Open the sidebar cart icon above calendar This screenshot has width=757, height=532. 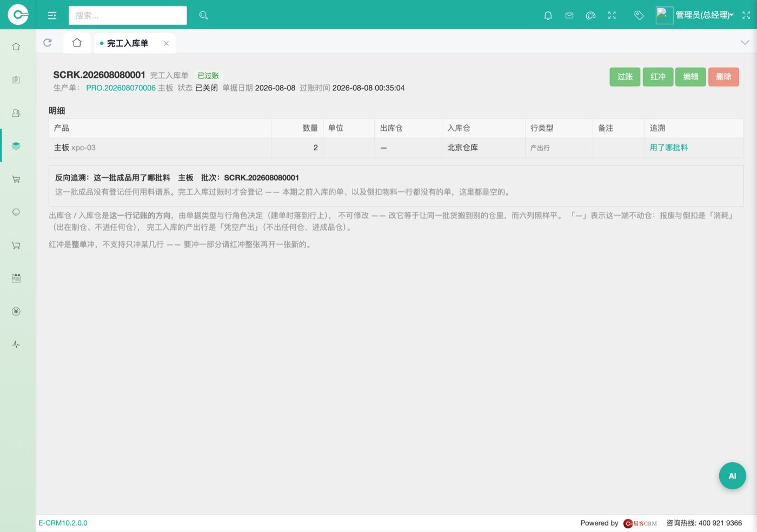(16, 245)
